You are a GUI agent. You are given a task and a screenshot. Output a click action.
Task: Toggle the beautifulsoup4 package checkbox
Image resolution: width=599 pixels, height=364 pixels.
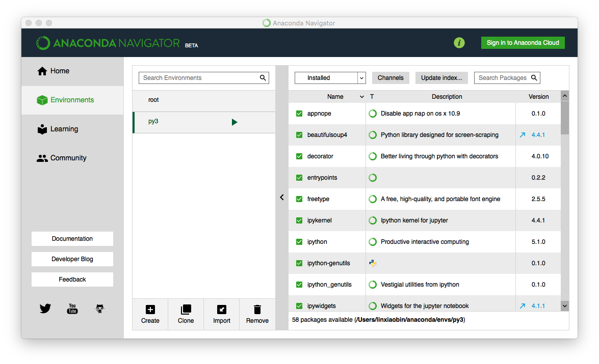[299, 135]
